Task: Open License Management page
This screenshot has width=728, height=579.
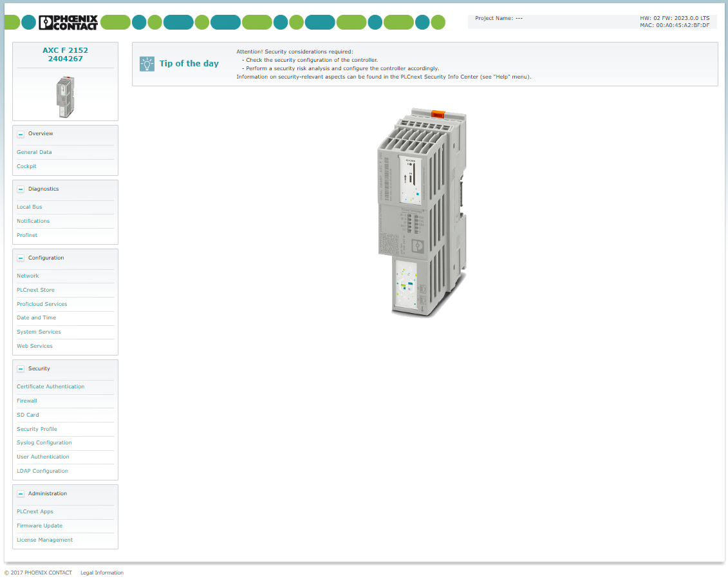Action: pos(44,540)
